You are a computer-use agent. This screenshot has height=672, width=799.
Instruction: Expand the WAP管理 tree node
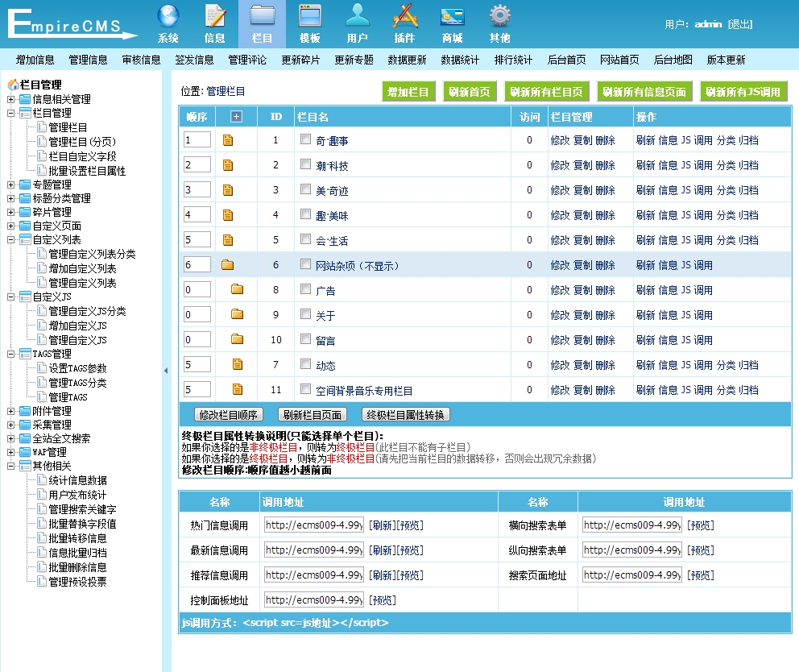pyautogui.click(x=10, y=452)
